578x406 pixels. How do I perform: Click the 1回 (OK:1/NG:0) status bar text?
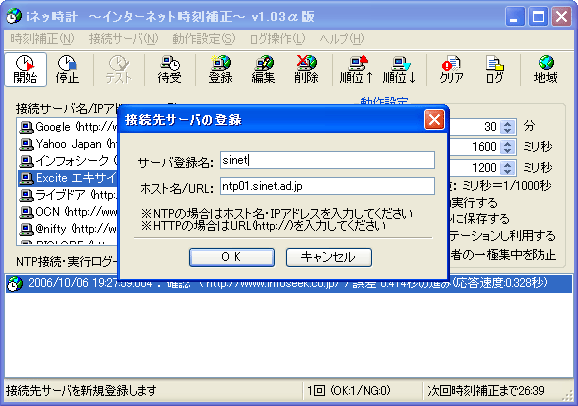[349, 391]
